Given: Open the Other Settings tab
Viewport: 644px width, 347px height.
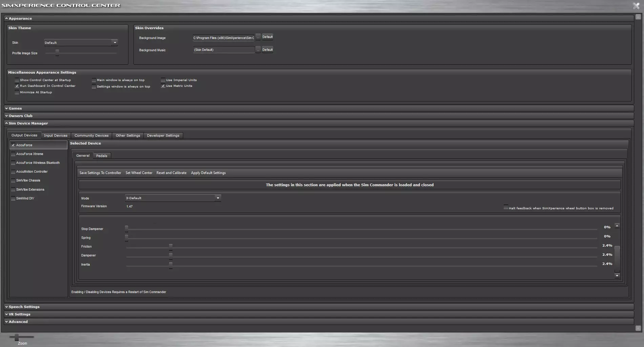Looking at the screenshot, I should 128,136.
